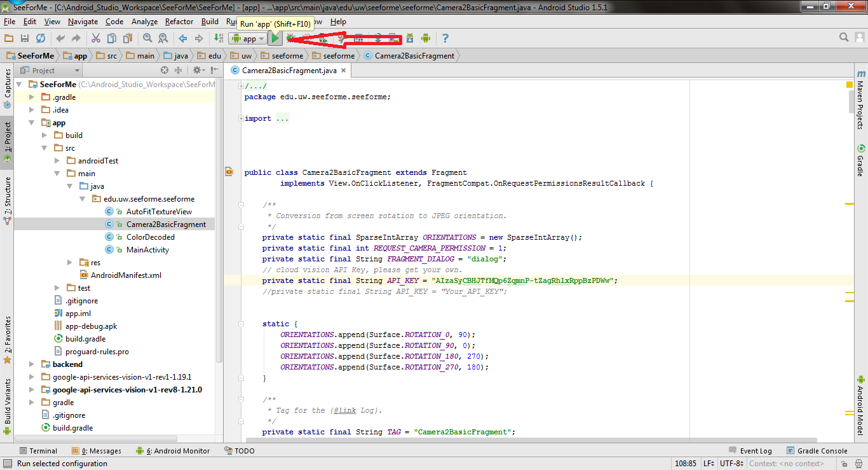Toggle the Build Variants side tool window

click(x=7, y=406)
